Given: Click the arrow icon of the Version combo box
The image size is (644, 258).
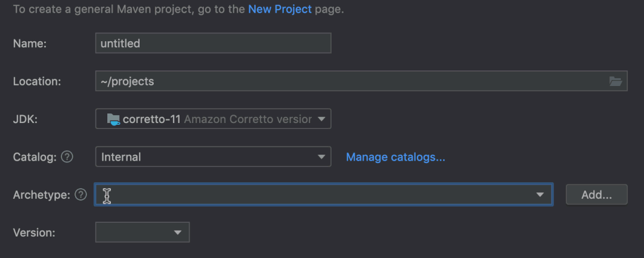Looking at the screenshot, I should pyautogui.click(x=178, y=232).
